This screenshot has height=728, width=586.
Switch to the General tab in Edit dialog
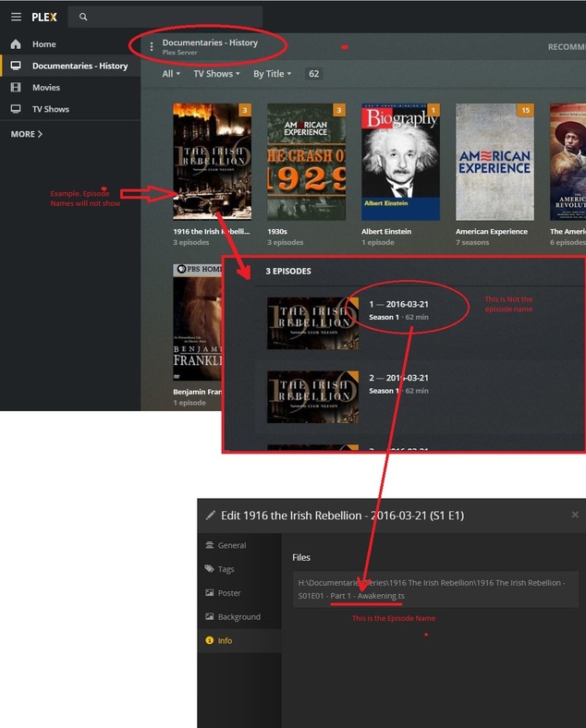[x=239, y=545]
